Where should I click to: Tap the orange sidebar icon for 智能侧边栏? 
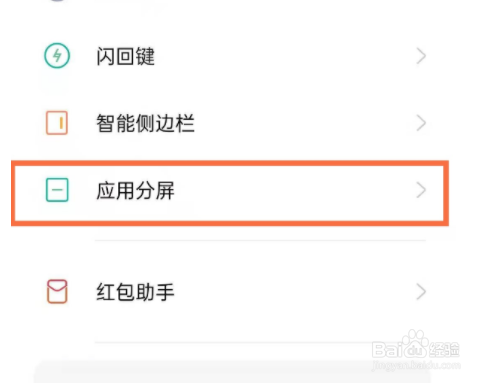pyautogui.click(x=57, y=123)
